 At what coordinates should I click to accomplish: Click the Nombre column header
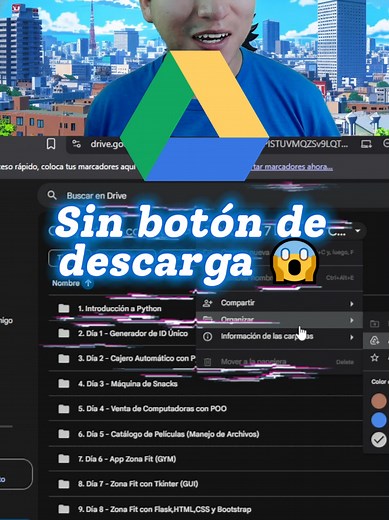coord(66,283)
